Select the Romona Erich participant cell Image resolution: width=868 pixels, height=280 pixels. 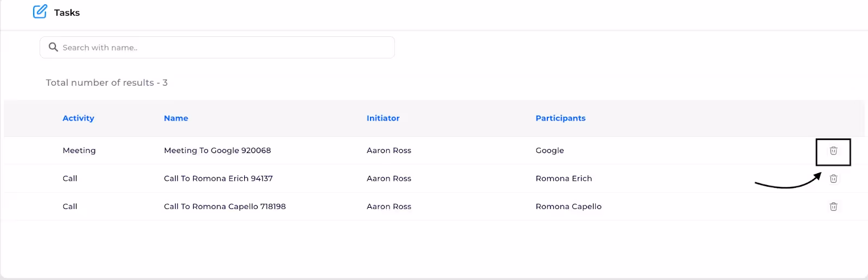(564, 179)
